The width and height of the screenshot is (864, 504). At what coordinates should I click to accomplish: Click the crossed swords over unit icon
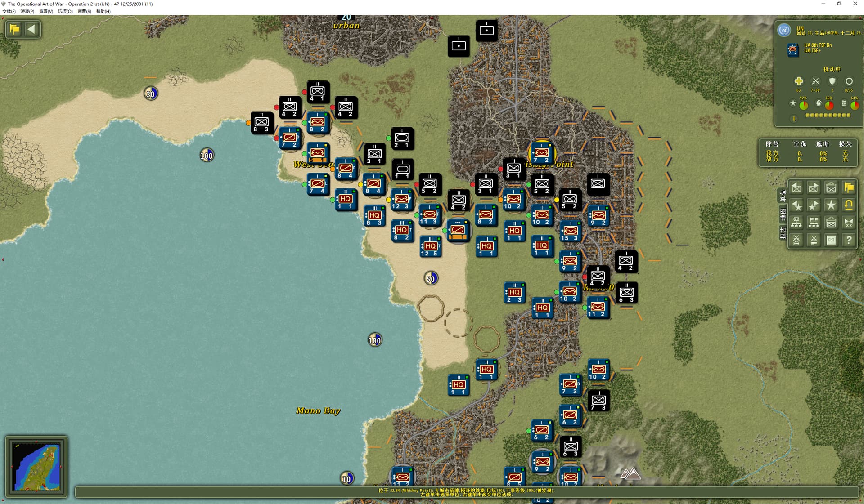(796, 240)
